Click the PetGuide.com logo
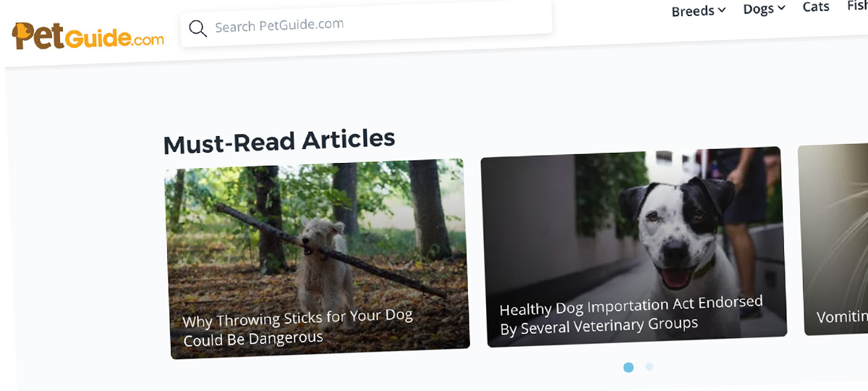 point(88,36)
